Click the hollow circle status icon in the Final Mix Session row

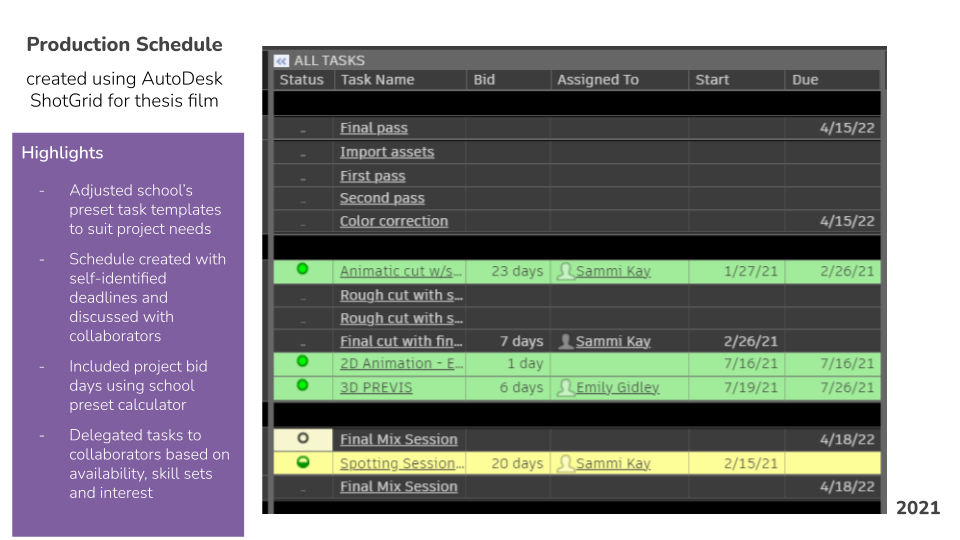302,439
